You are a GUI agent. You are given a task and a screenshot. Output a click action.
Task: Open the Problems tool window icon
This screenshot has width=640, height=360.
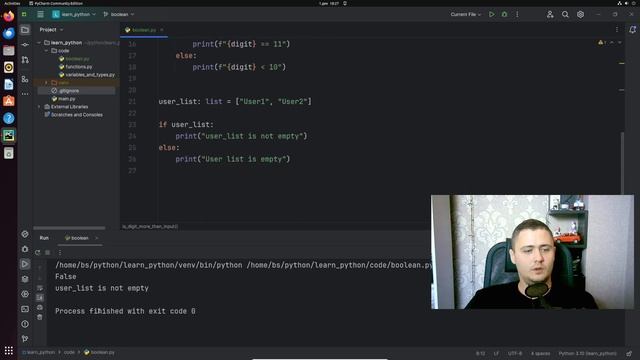pyautogui.click(x=25, y=324)
